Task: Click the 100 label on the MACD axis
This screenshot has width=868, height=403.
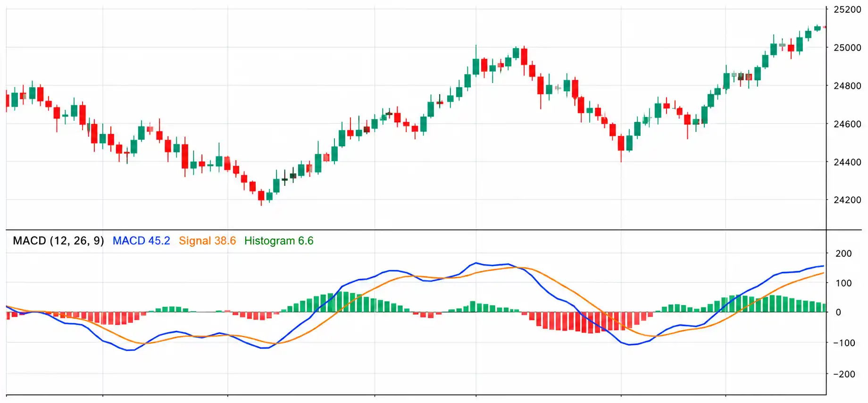Action: [843, 283]
